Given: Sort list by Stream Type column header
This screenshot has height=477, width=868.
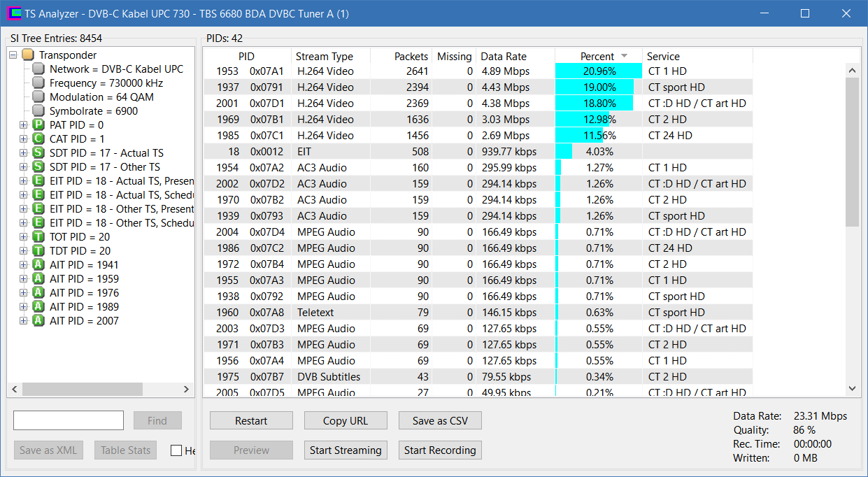Looking at the screenshot, I should (324, 57).
